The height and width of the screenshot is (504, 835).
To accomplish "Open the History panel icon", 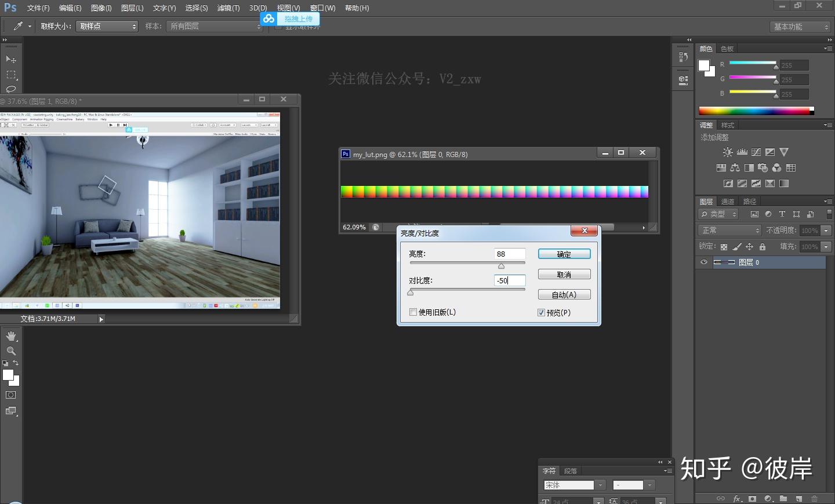I will click(x=683, y=57).
